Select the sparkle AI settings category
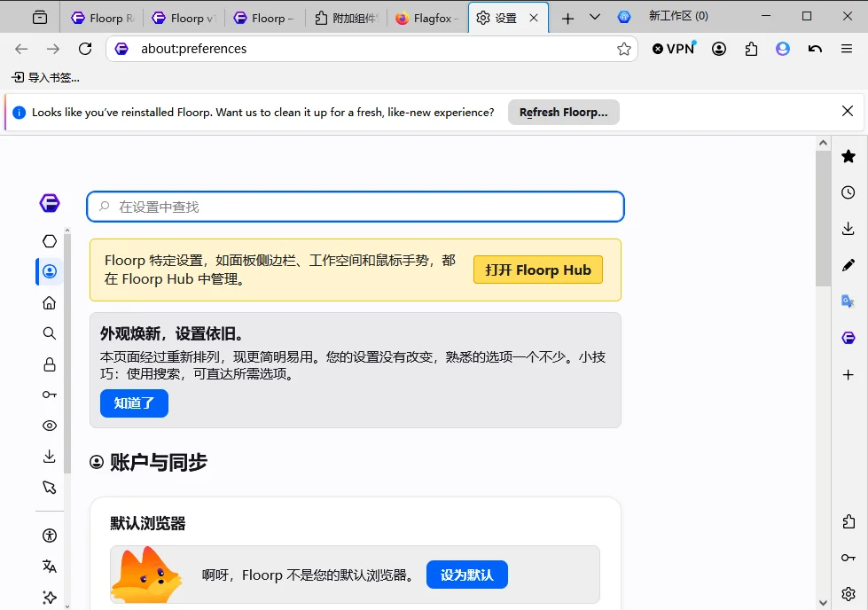Screen dimensions: 868x610 [50, 598]
